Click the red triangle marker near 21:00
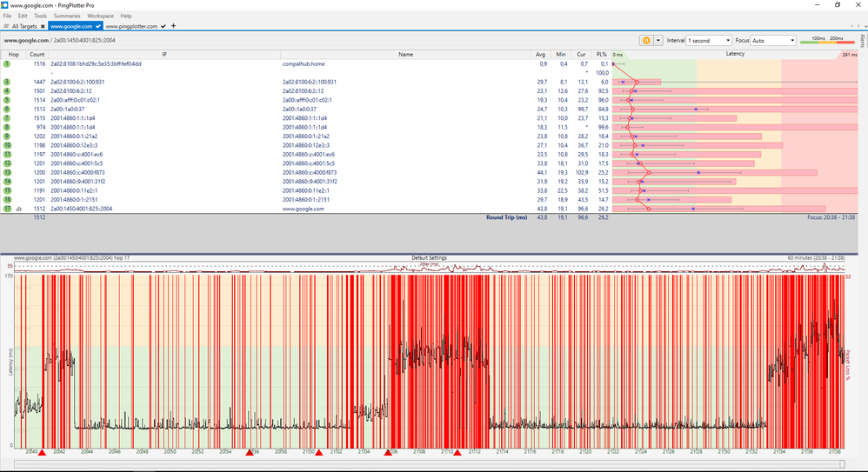The height and width of the screenshot is (472, 868). 318,452
